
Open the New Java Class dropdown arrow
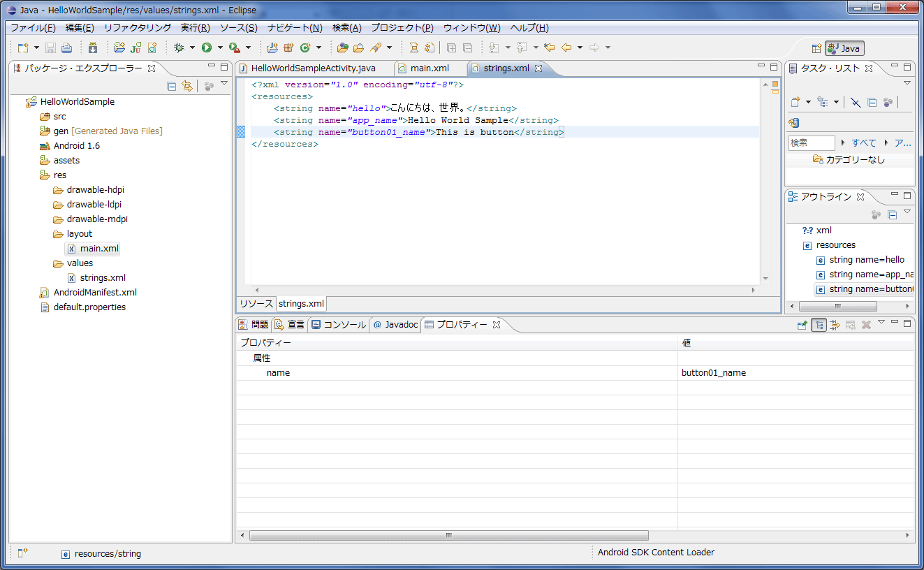click(318, 47)
